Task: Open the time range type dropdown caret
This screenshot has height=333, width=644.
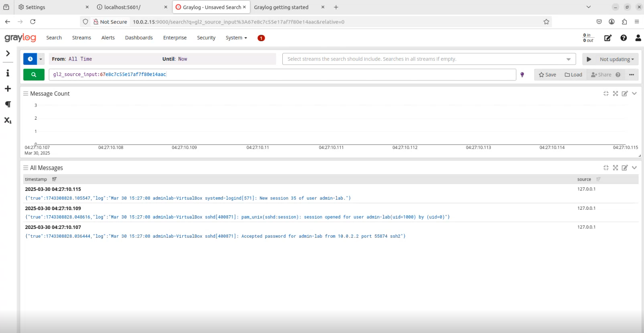Action: 40,59
